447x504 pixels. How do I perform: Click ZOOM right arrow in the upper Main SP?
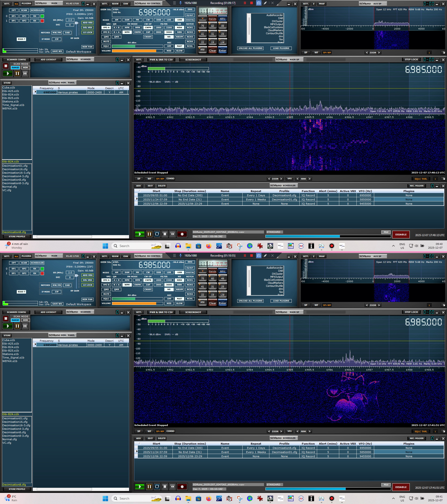[x=281, y=179]
